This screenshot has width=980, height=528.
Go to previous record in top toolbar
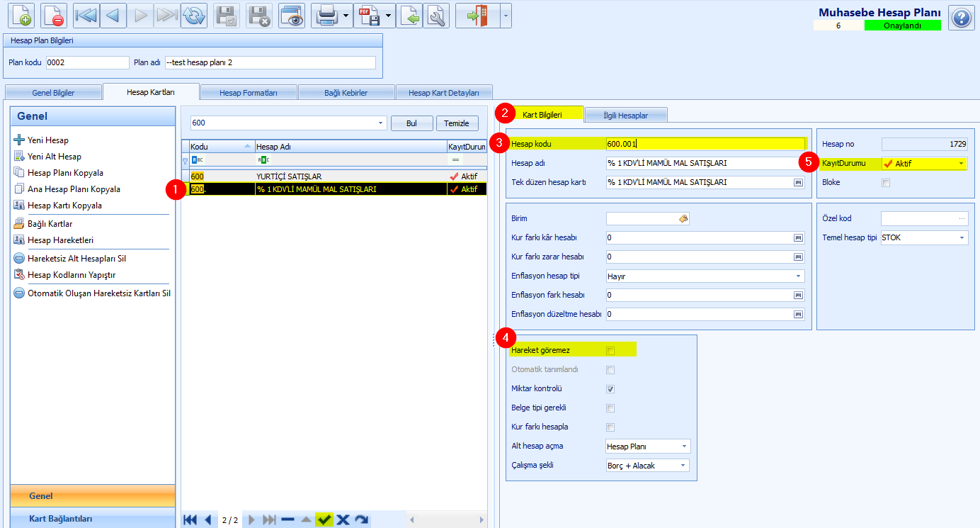click(x=113, y=15)
